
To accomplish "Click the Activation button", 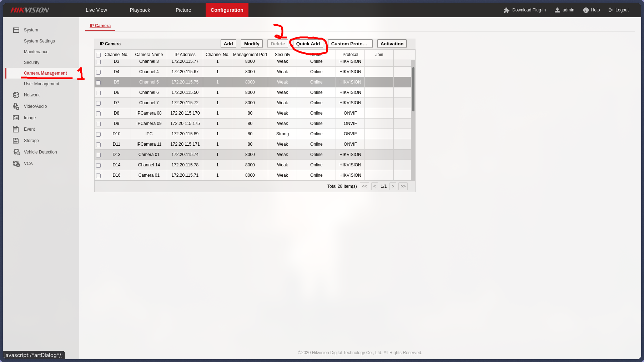I will tap(392, 44).
